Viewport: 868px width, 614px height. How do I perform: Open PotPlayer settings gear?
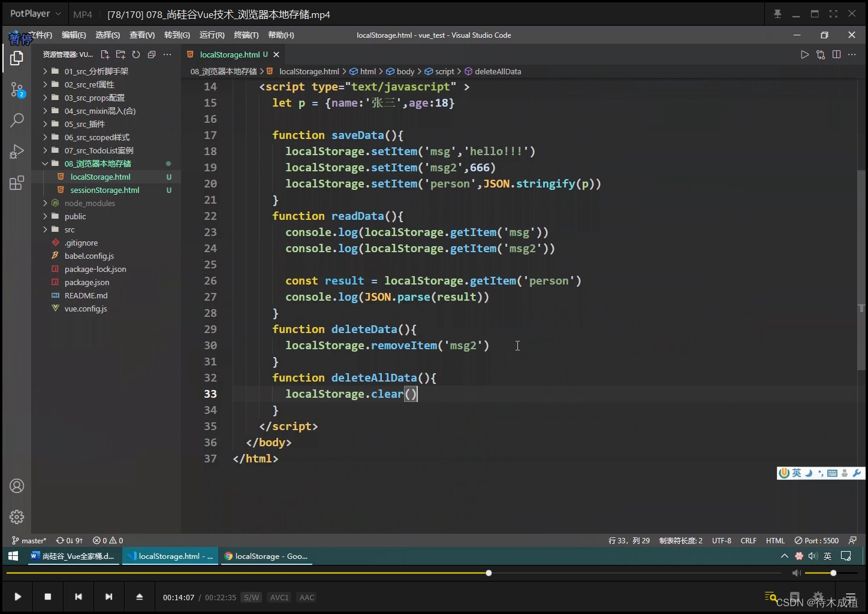(818, 597)
